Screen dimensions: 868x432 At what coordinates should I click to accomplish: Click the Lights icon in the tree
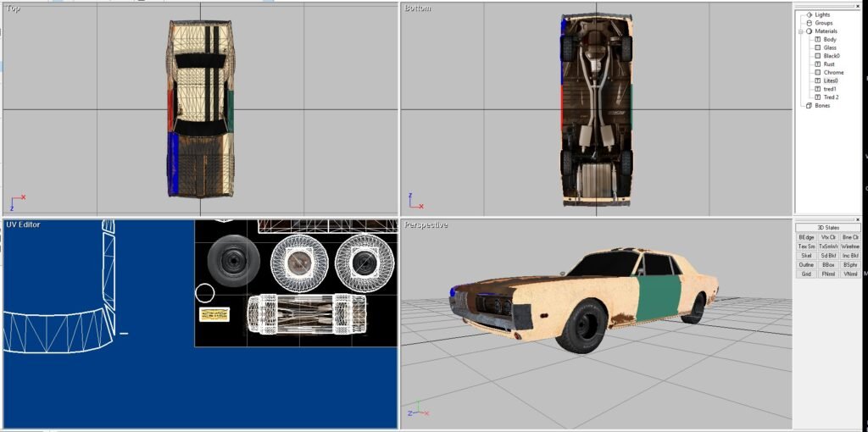tap(809, 14)
